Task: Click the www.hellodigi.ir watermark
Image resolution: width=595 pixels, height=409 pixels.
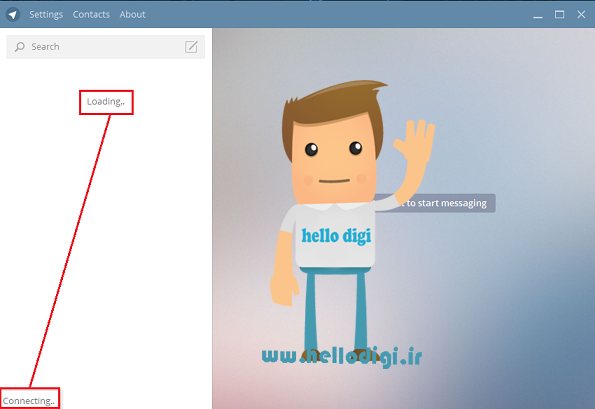Action: (x=342, y=357)
